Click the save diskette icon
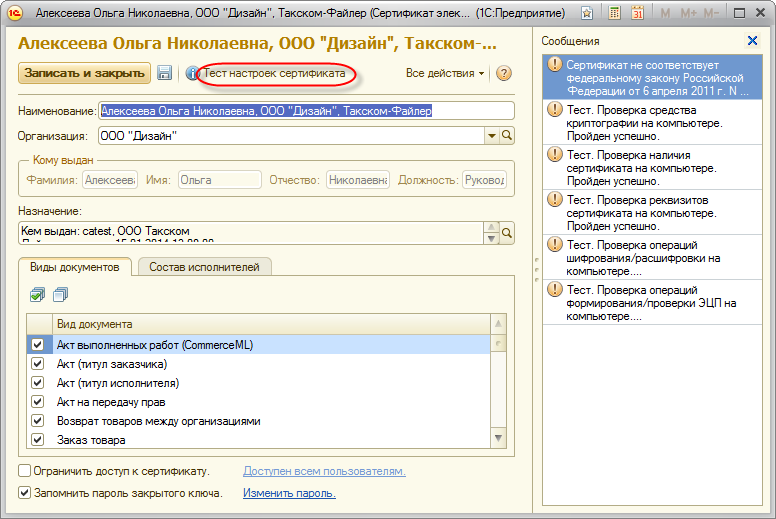Image resolution: width=776 pixels, height=519 pixels. pos(164,73)
